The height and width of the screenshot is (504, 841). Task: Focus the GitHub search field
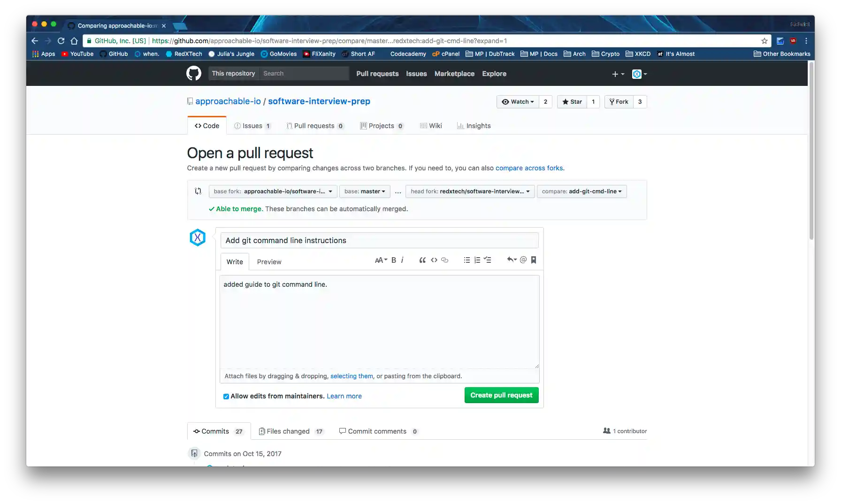pos(304,73)
